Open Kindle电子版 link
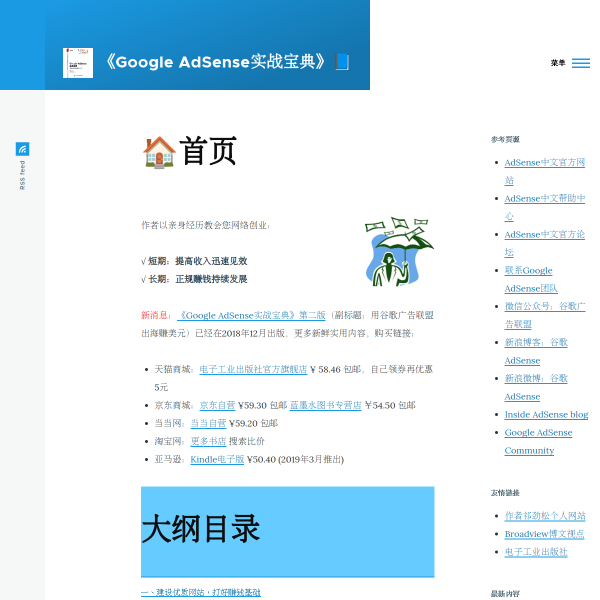600x600 pixels. click(217, 459)
